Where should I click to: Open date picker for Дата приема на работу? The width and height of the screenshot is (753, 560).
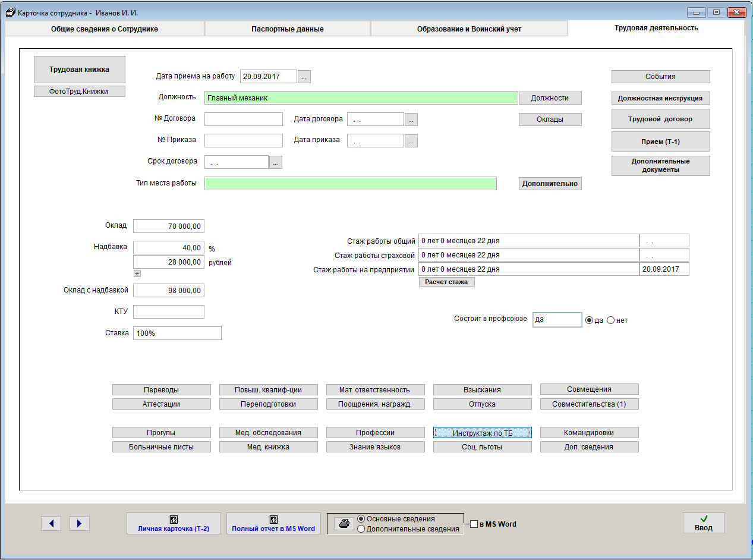(x=304, y=77)
